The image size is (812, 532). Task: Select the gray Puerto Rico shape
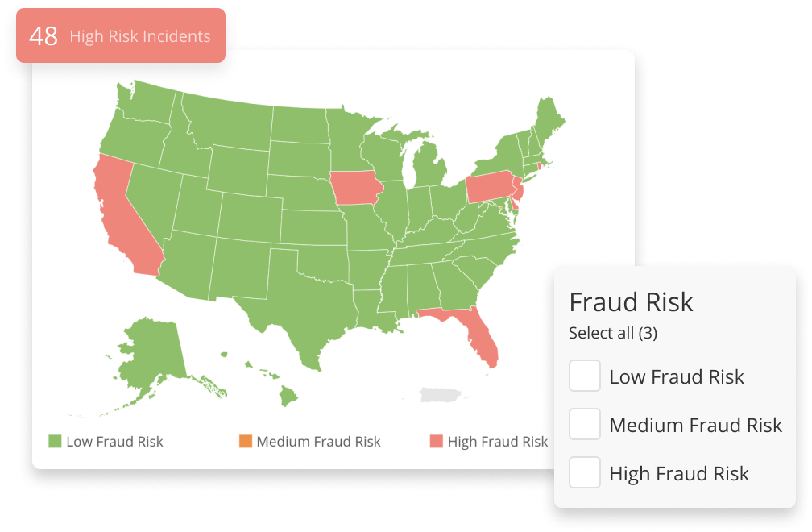pyautogui.click(x=440, y=395)
